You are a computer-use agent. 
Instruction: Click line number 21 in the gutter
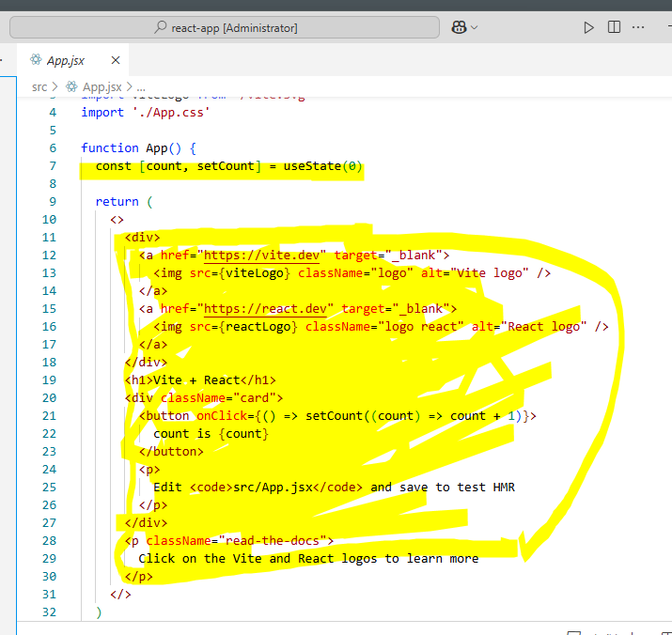tap(49, 415)
